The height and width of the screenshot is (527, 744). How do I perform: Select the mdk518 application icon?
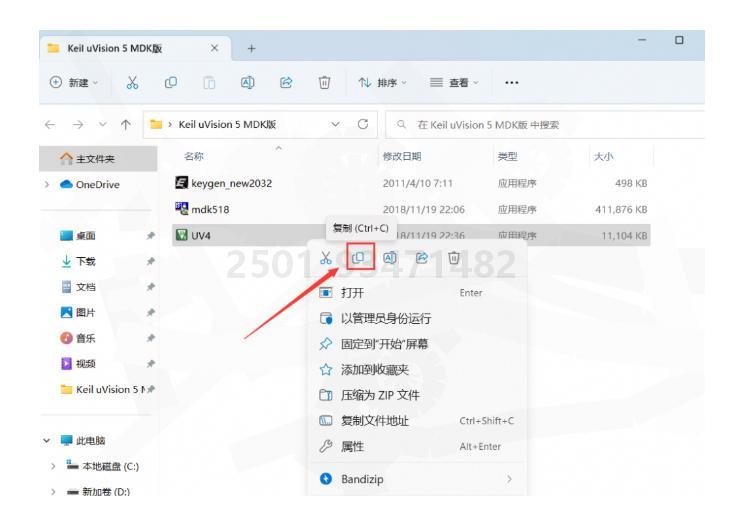click(x=181, y=209)
